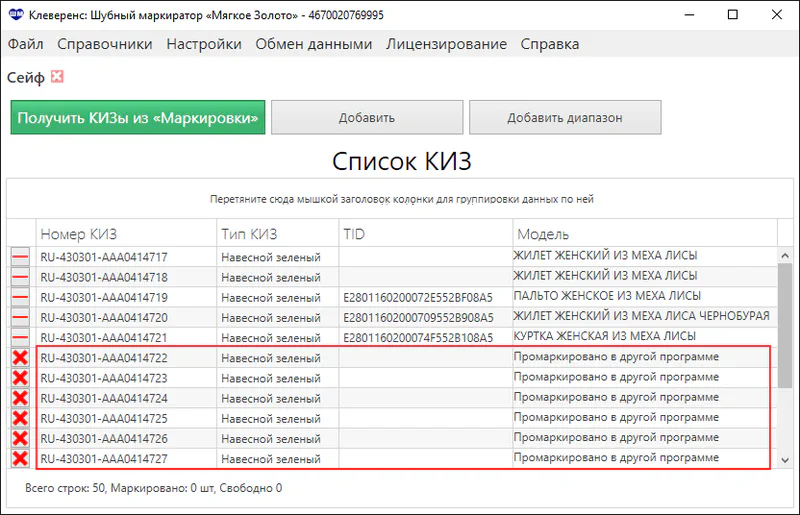
Task: Click red dash icon for row RU-430301-AAA0414719
Action: pyautogui.click(x=20, y=297)
